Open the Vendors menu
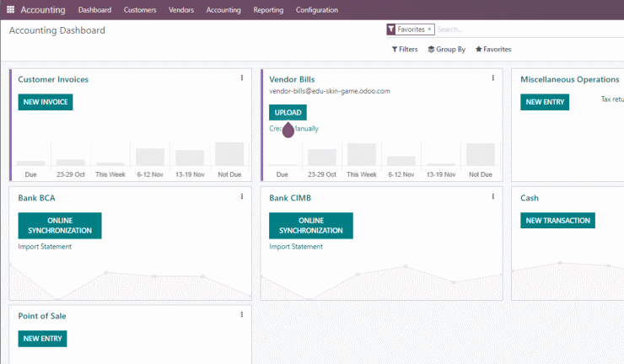Viewport: 624px width, 364px height. click(x=181, y=10)
